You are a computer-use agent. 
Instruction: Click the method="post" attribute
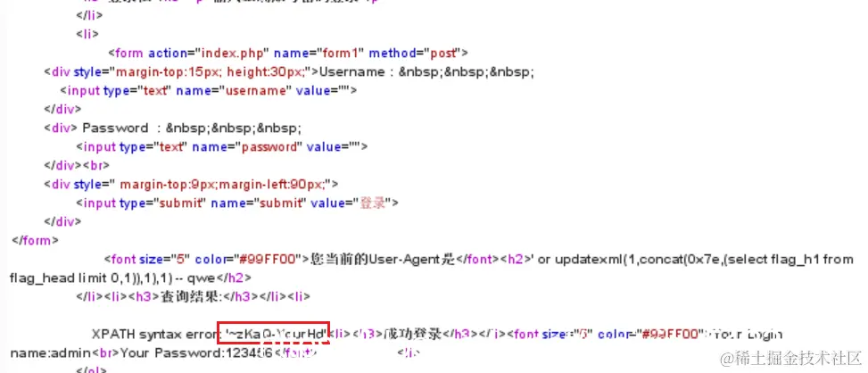click(415, 54)
